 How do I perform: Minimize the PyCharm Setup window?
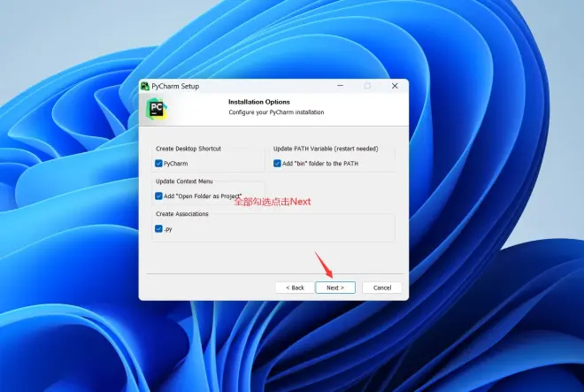[x=340, y=86]
